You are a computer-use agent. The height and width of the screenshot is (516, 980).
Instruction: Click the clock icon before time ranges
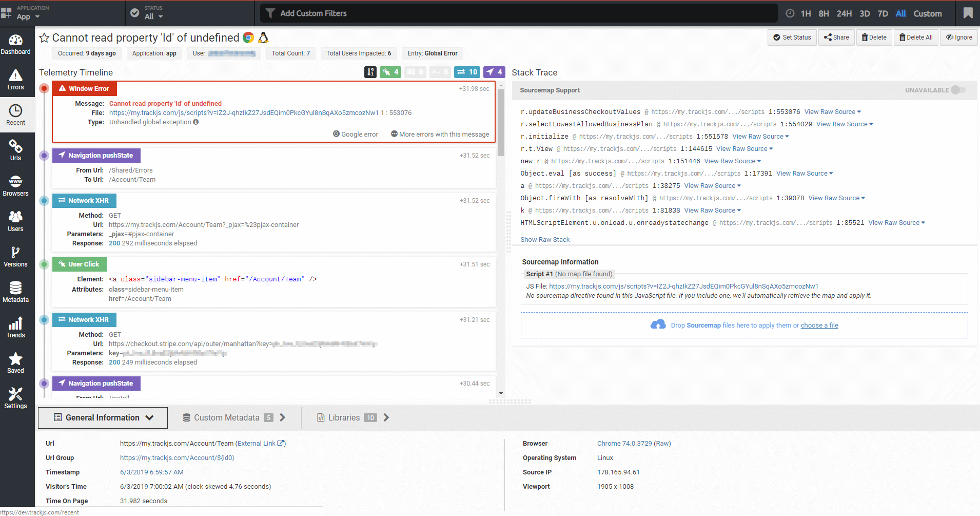[790, 13]
